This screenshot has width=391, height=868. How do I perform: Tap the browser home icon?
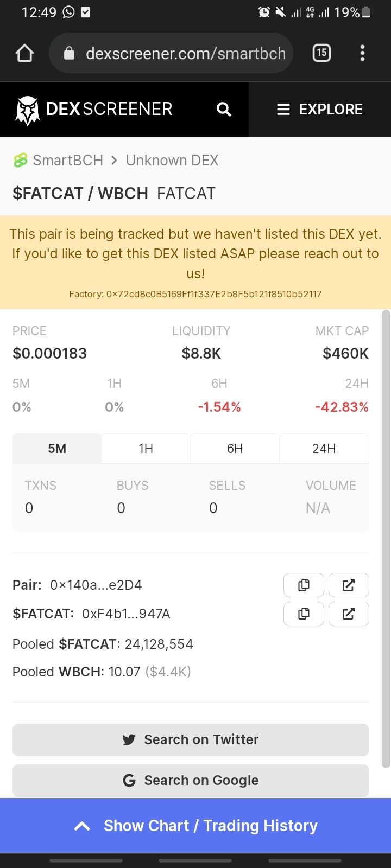[25, 53]
